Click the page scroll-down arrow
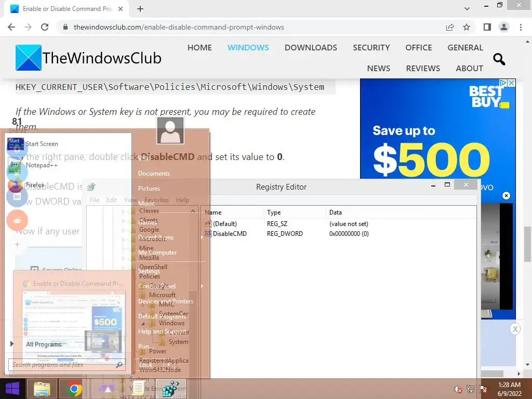The image size is (532, 399). pos(527,365)
